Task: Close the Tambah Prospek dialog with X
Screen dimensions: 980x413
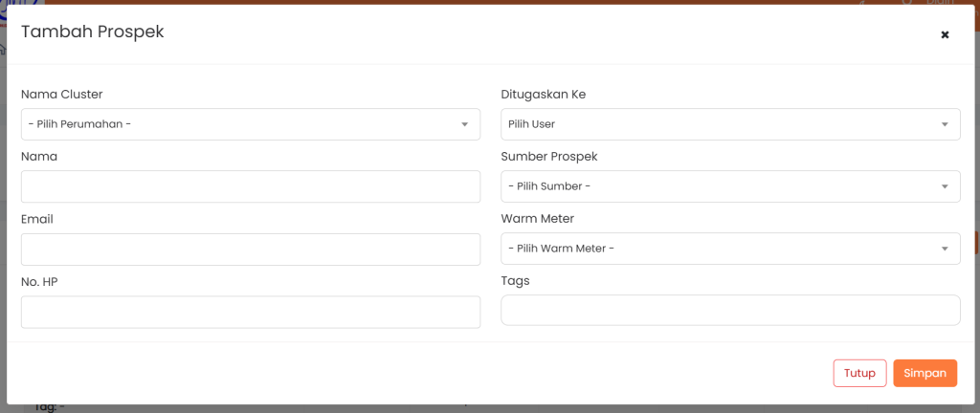Action: pos(945,34)
